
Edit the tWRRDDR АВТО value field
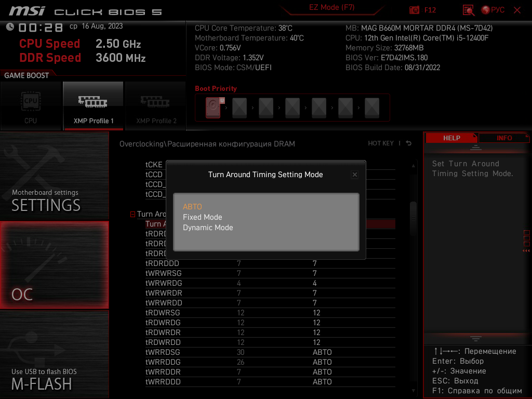coord(322,372)
